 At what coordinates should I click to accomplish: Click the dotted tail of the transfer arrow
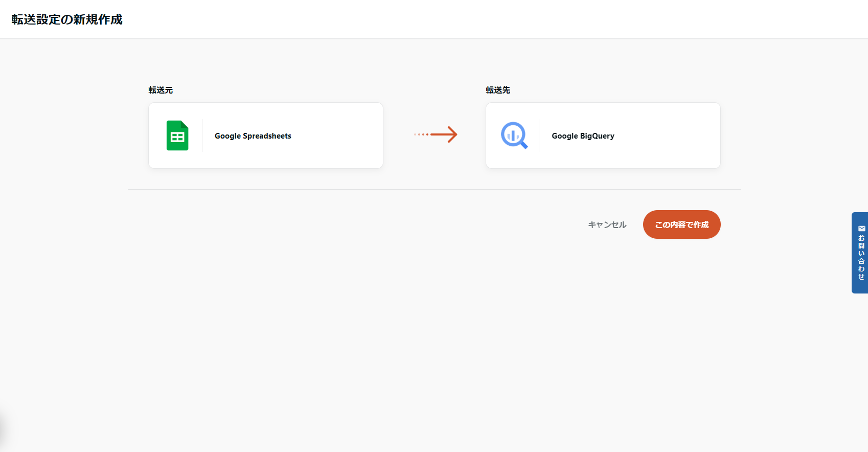point(421,134)
